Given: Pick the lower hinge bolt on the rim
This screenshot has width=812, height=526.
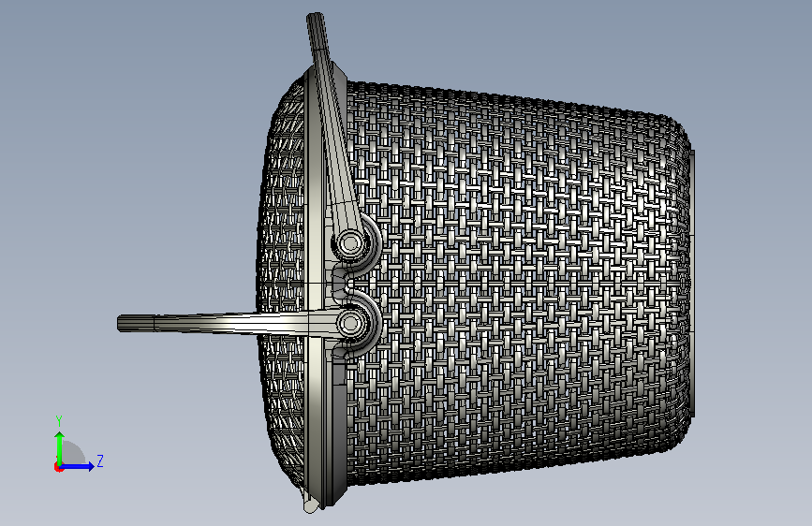Looking at the screenshot, I should 349,324.
